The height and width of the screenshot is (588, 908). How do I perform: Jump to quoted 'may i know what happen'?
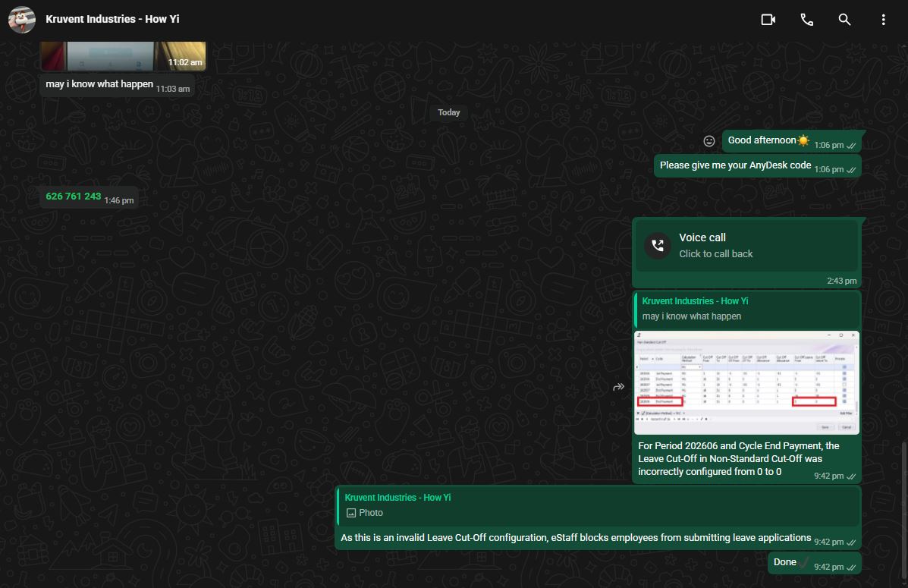747,309
